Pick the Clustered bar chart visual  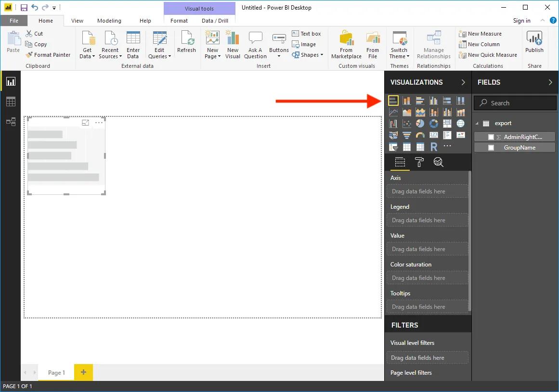420,101
